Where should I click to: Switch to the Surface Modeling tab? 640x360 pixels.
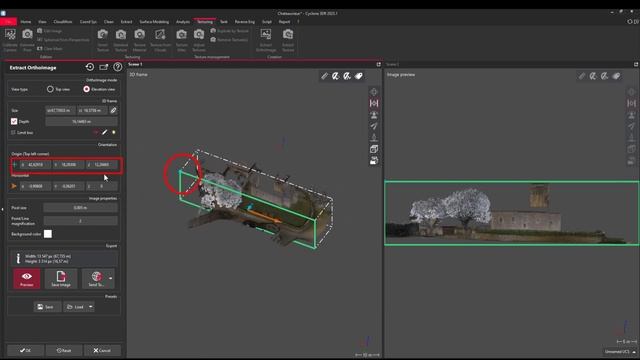(154, 22)
